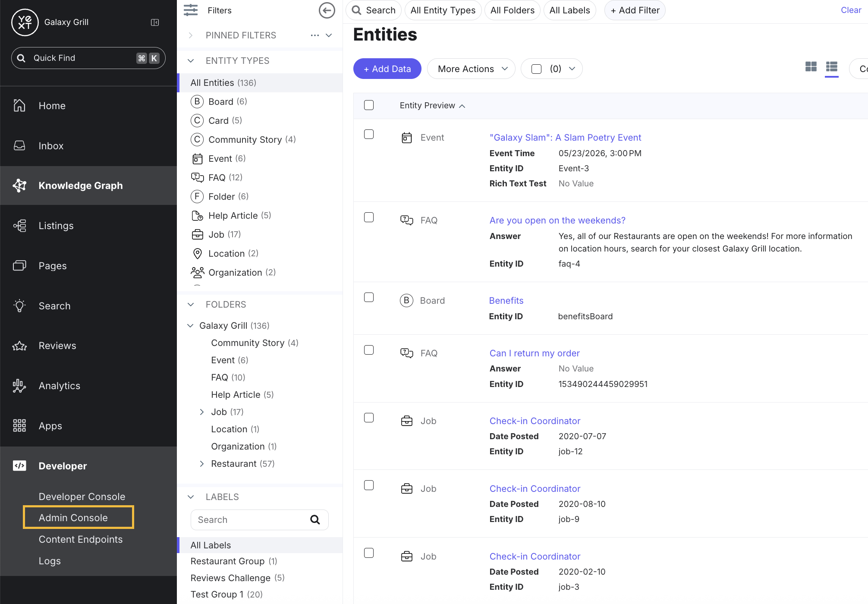Click the Home house icon
The height and width of the screenshot is (604, 868).
click(19, 105)
